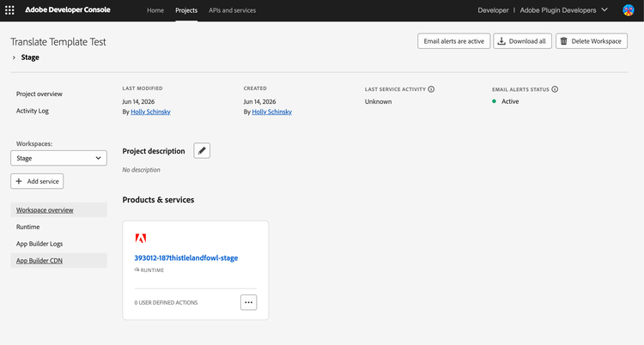This screenshot has width=644, height=345.
Task: Click Delete Workspace button
Action: pyautogui.click(x=592, y=41)
